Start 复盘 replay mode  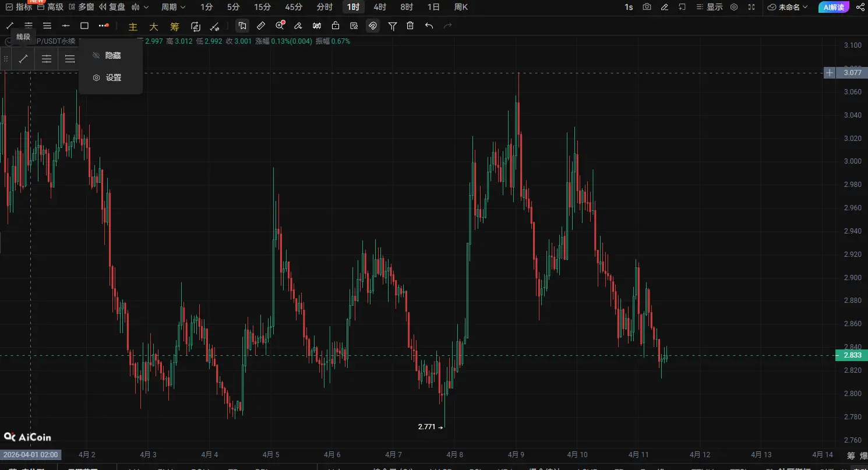pos(112,7)
